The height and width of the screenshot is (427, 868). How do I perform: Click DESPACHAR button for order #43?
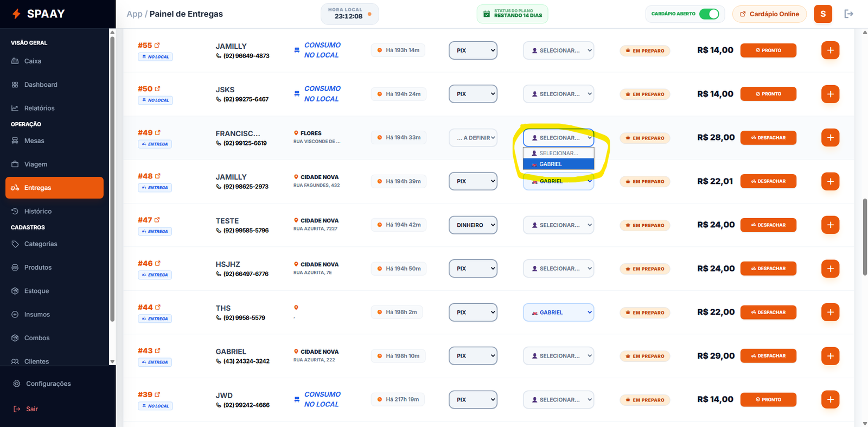(x=768, y=356)
